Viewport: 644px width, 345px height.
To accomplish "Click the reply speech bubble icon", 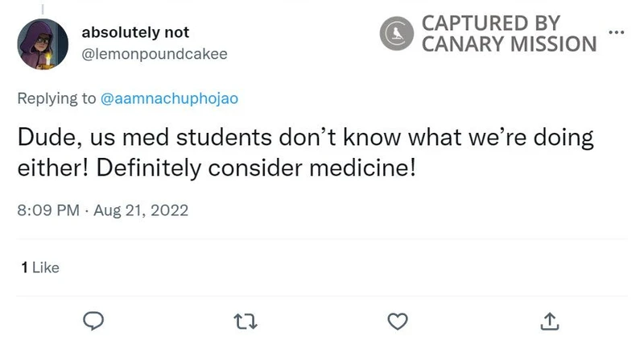I will click(93, 320).
